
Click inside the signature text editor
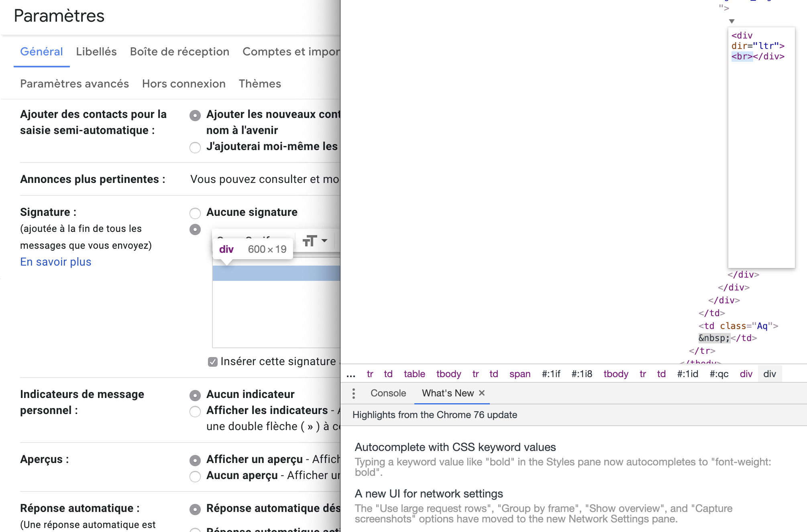[276, 309]
